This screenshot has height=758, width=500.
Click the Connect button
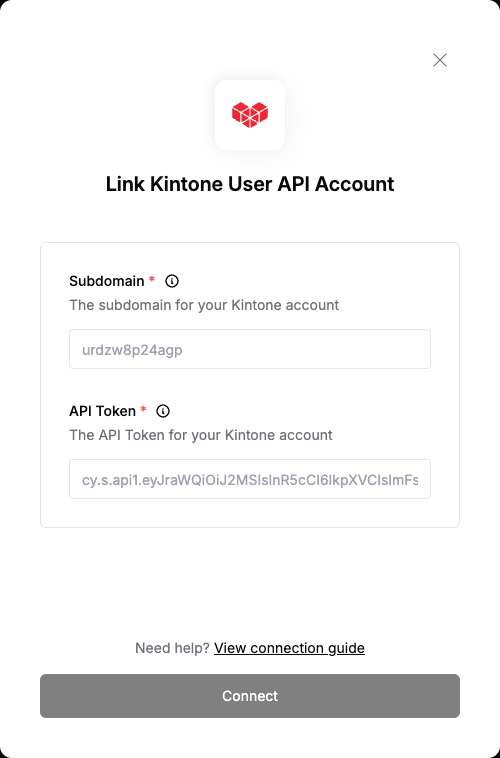point(250,696)
